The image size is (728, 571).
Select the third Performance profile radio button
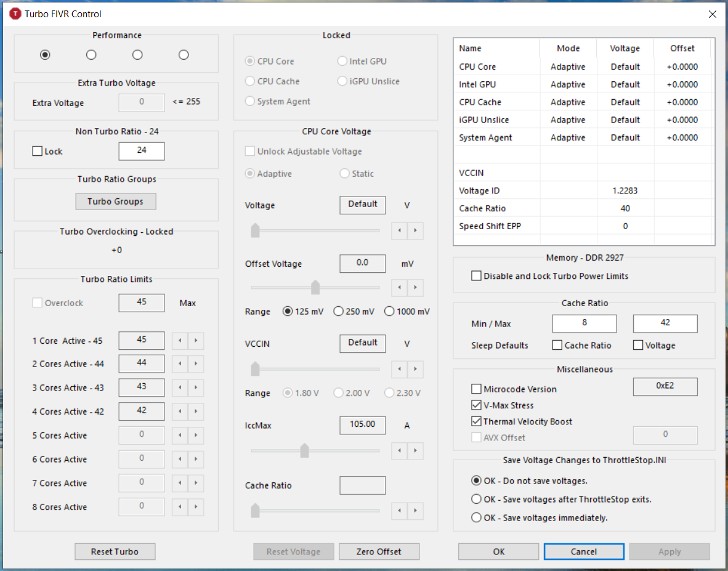pos(137,55)
